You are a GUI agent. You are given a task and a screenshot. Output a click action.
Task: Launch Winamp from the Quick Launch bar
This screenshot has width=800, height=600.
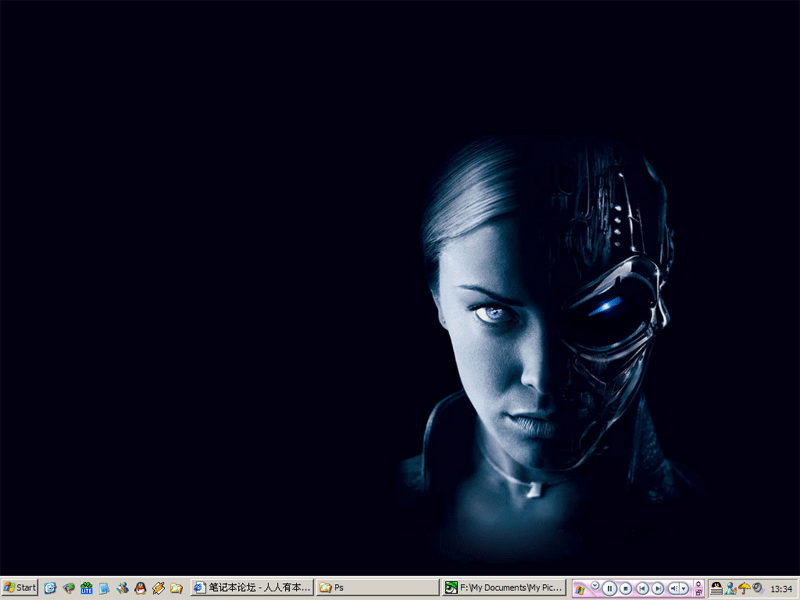click(158, 588)
